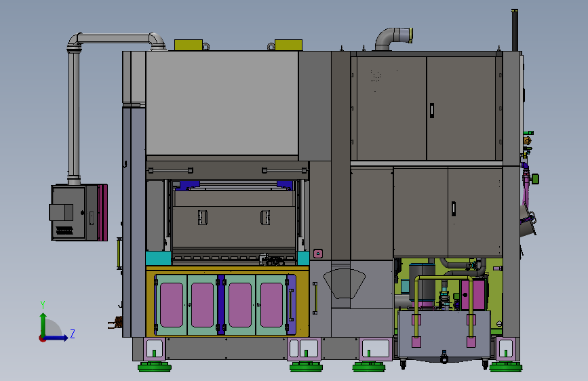
Task: Click the upper cabinet door handle
Action: [x=432, y=111]
